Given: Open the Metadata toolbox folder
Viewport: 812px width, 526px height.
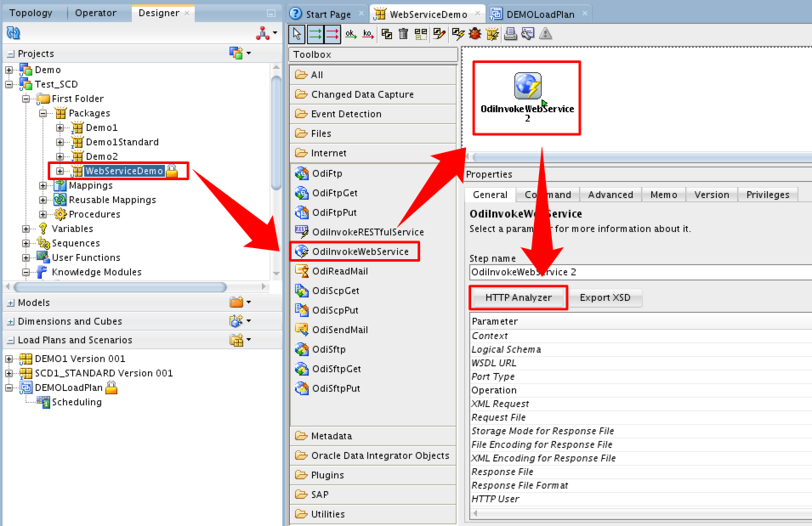Looking at the screenshot, I should click(x=373, y=436).
